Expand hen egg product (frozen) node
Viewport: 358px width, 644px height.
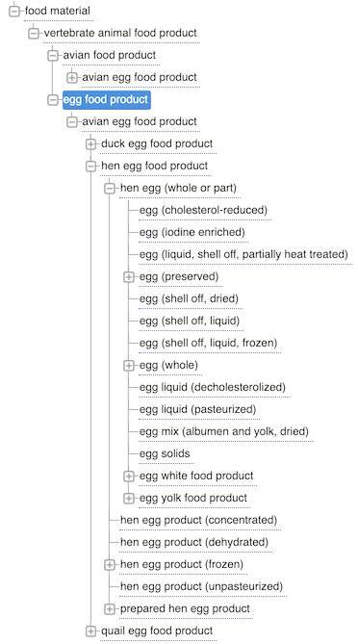point(110,565)
